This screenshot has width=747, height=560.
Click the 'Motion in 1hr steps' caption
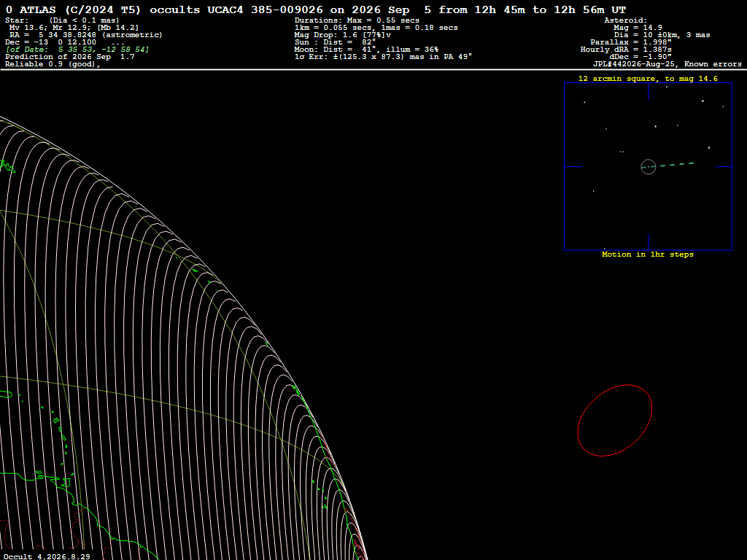648,254
